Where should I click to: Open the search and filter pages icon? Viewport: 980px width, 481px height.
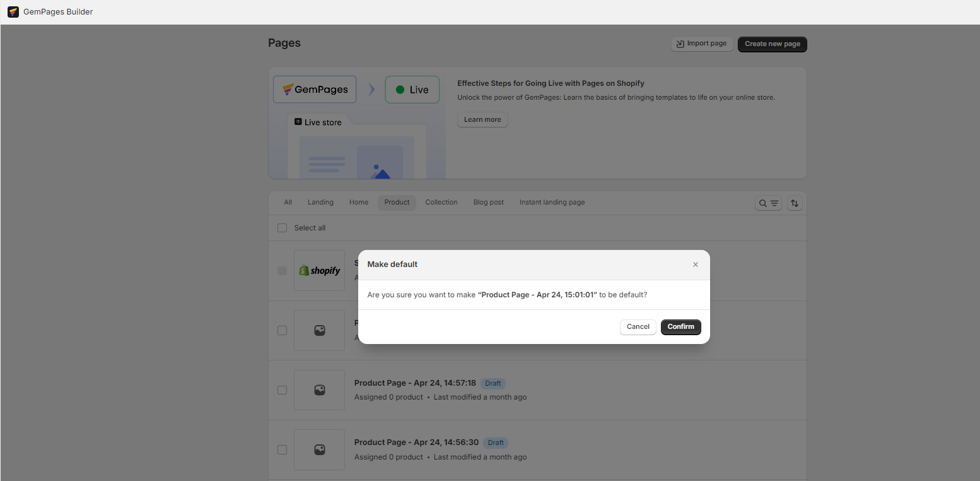tap(768, 203)
